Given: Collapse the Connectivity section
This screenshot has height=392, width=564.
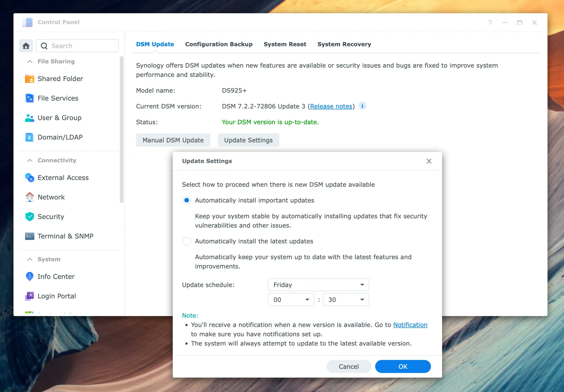Looking at the screenshot, I should point(30,160).
